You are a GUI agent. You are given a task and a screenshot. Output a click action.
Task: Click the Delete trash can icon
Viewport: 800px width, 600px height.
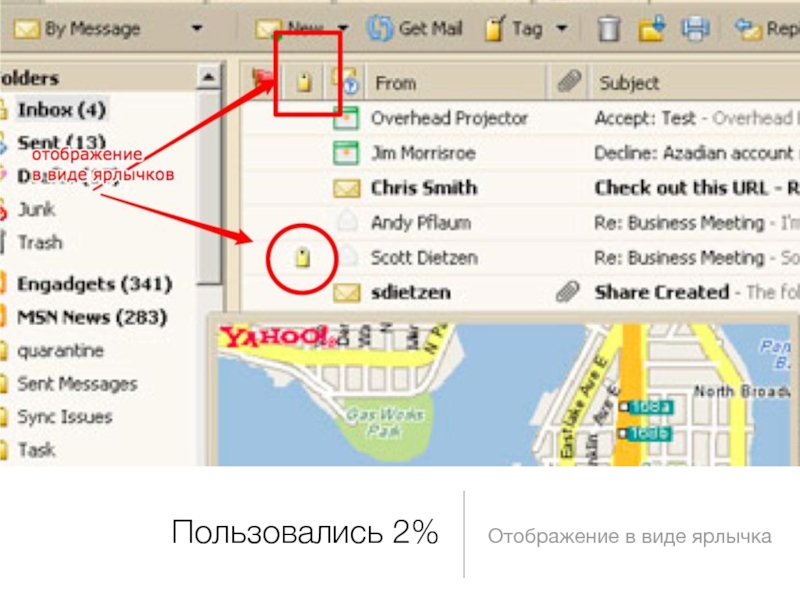pos(609,29)
